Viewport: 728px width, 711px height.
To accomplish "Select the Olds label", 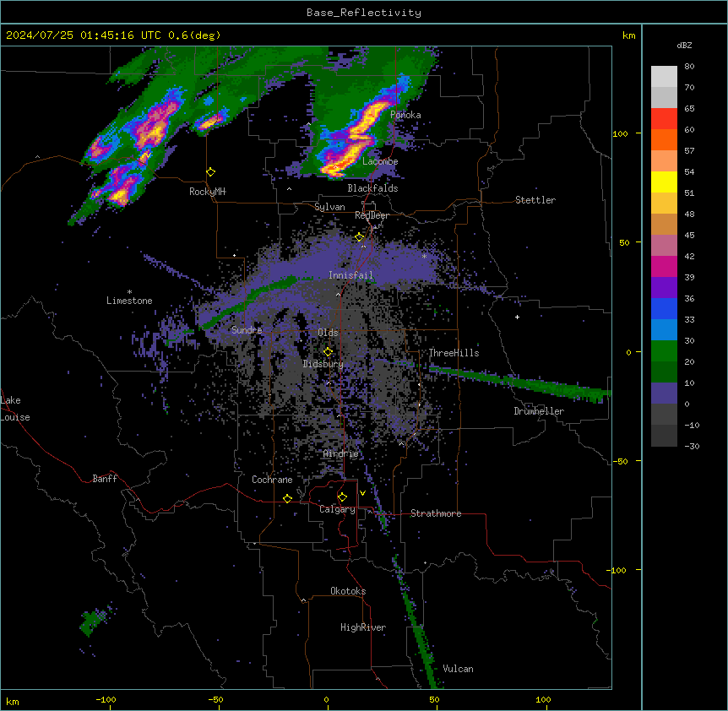I will (328, 333).
